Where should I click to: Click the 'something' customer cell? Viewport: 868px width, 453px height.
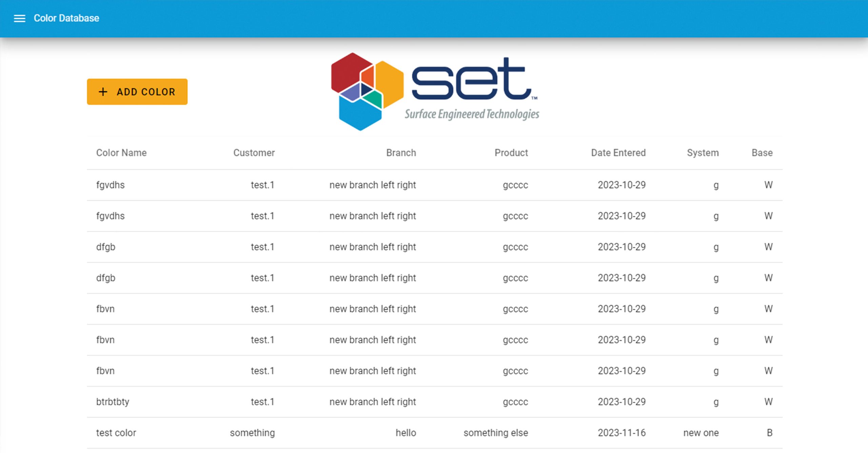click(x=252, y=433)
